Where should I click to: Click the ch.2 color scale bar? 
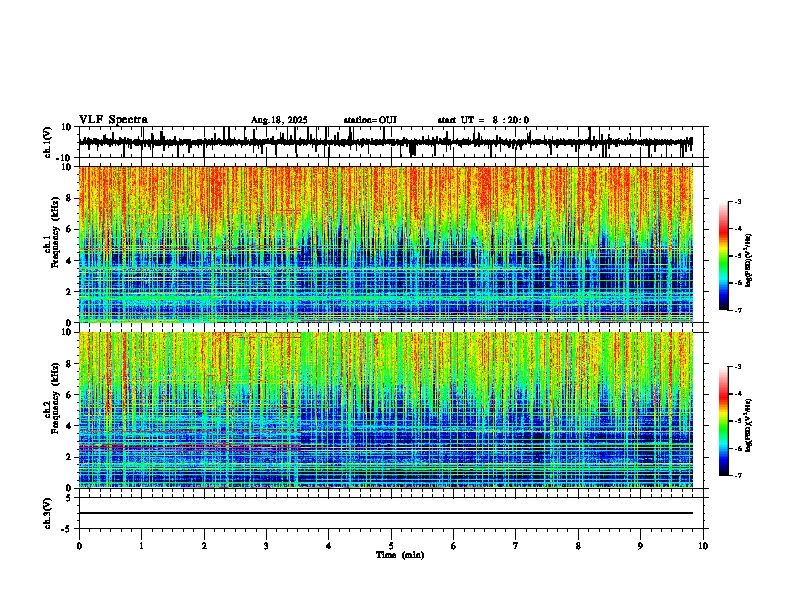tap(724, 421)
